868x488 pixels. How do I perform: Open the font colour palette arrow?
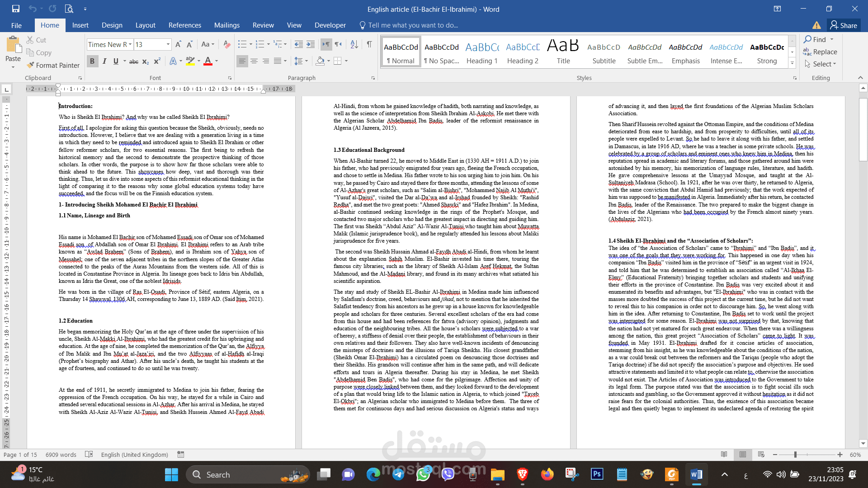tap(217, 61)
